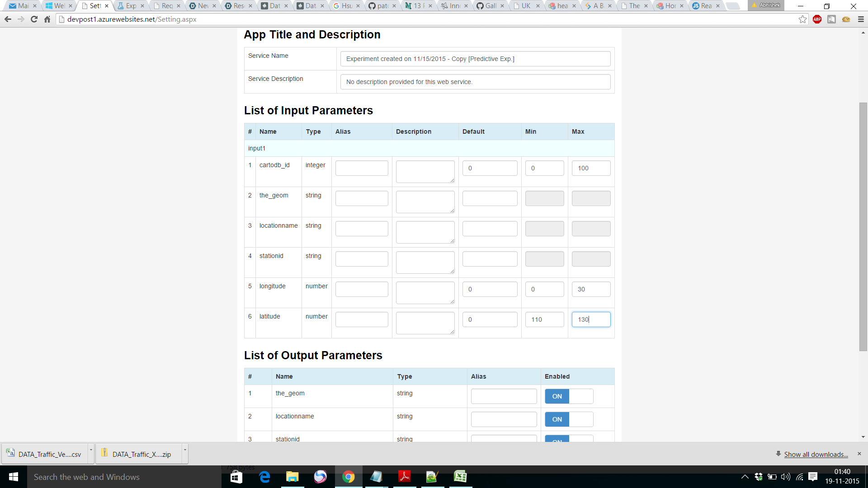
Task: Open File Explorer from the taskbar
Action: click(x=292, y=477)
